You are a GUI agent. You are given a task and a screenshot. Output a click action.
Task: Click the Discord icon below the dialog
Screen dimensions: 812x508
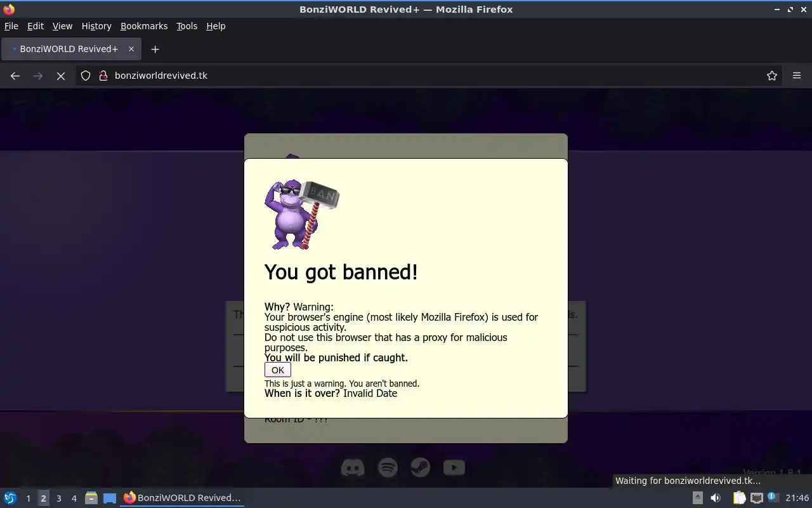point(353,468)
